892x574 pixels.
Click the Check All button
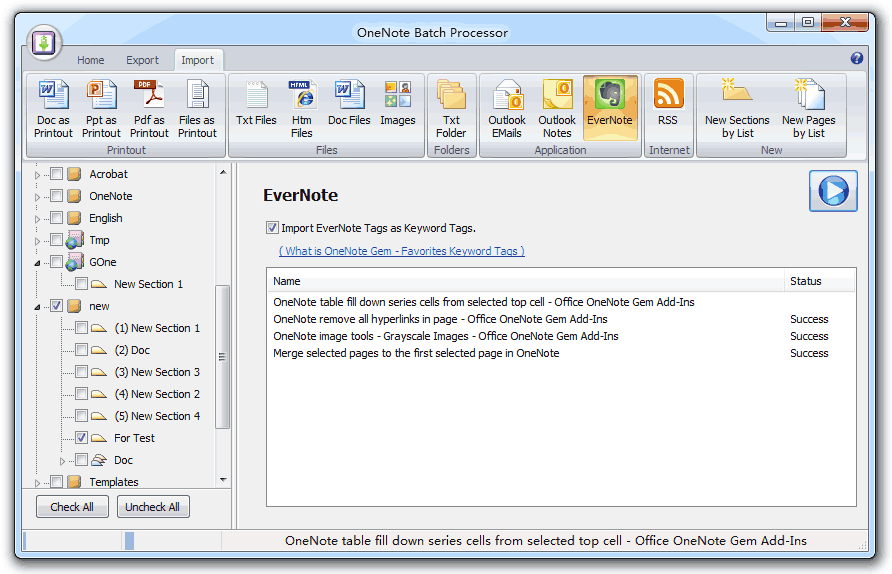72,507
